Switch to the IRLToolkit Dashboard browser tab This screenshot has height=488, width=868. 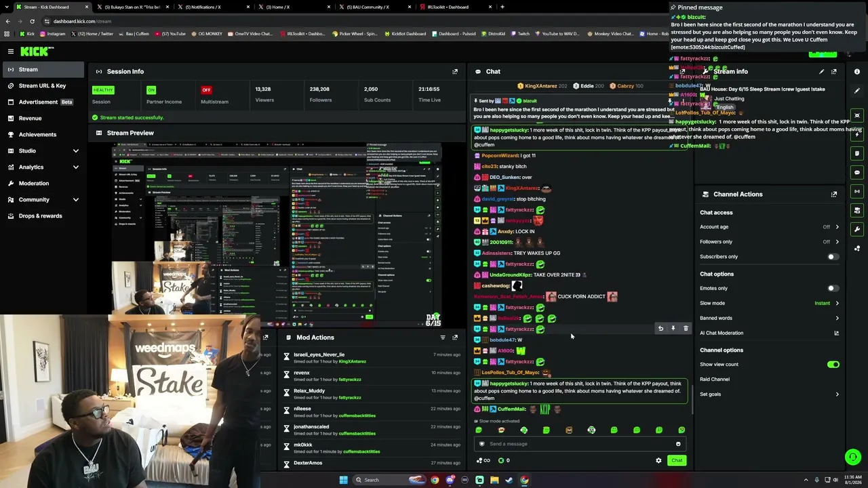tap(454, 7)
